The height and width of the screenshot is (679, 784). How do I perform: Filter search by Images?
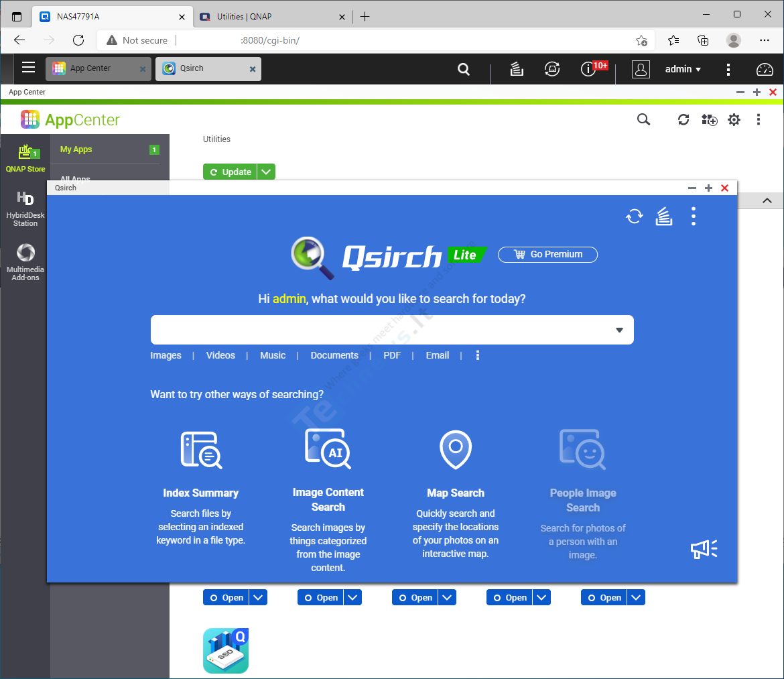166,355
